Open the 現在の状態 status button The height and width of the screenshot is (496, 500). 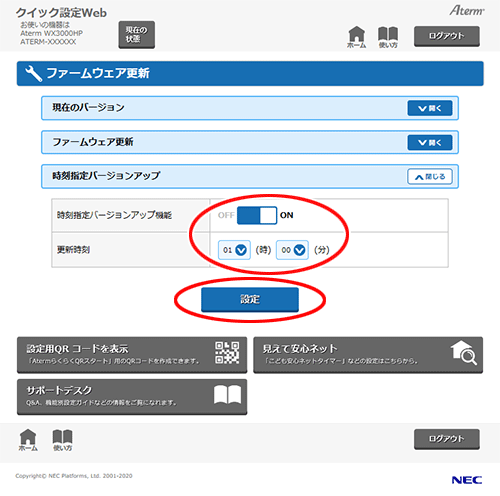[x=137, y=35]
